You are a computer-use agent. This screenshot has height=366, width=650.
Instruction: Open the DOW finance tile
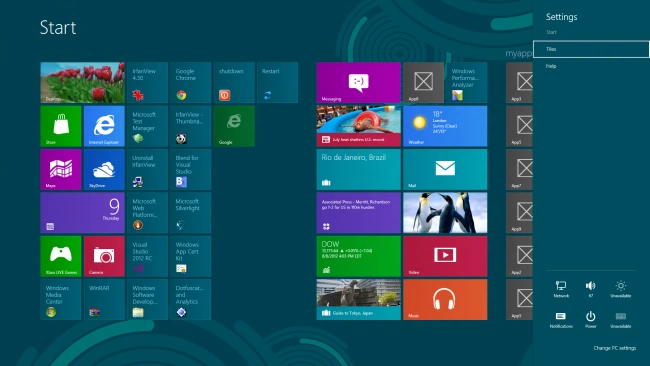coord(359,256)
